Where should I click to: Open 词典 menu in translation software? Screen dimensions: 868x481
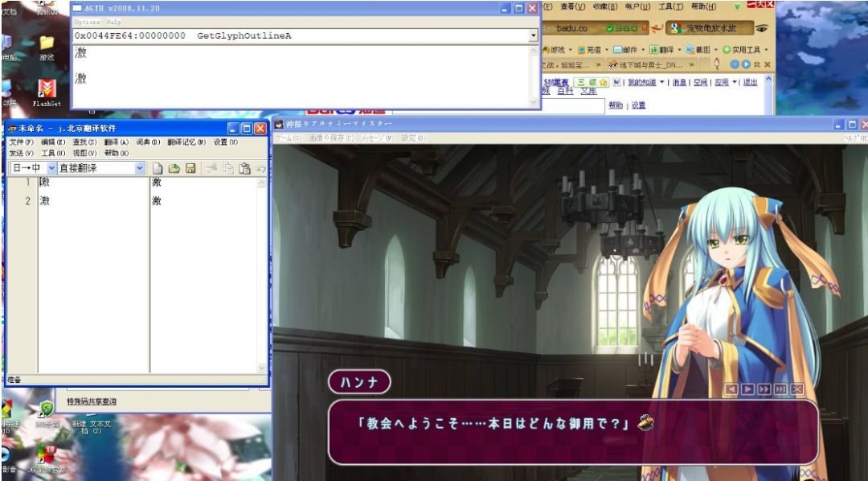(148, 142)
